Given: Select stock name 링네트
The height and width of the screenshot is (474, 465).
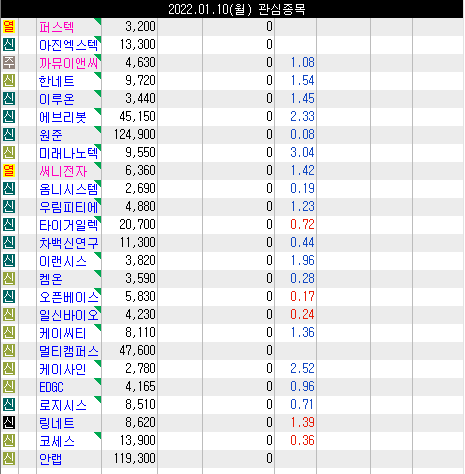Looking at the screenshot, I should pos(56,423).
